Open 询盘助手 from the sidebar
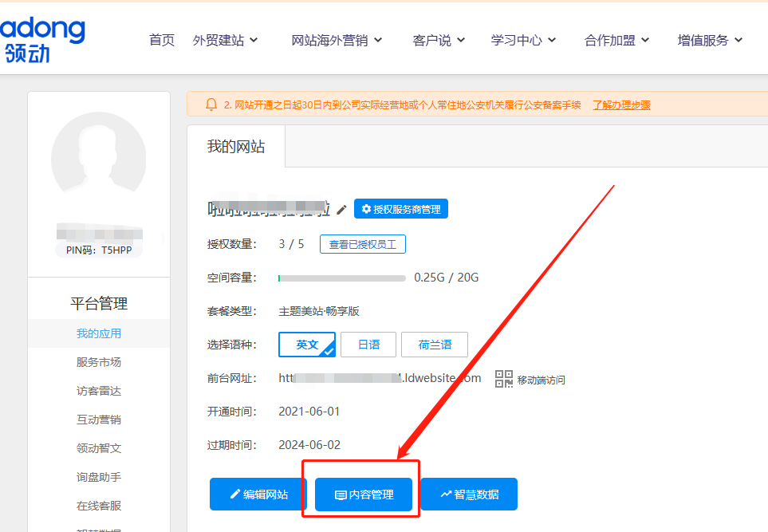The image size is (768, 532). pos(98,477)
